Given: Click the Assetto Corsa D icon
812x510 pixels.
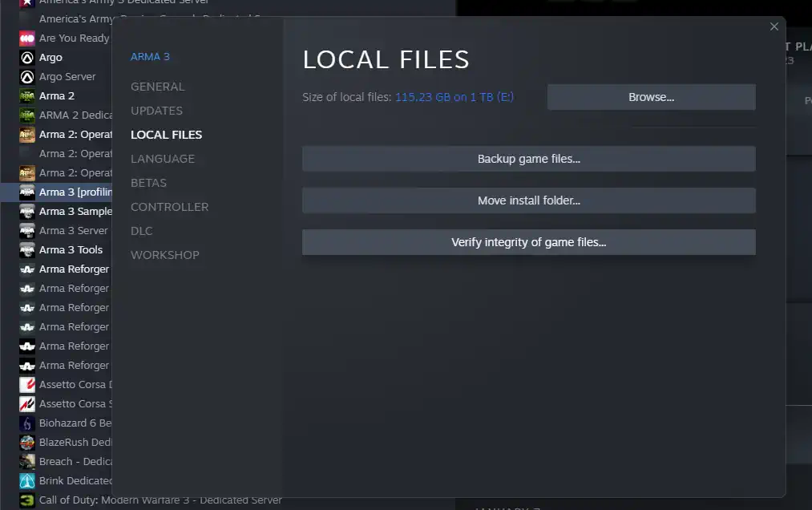Looking at the screenshot, I should 27,385.
